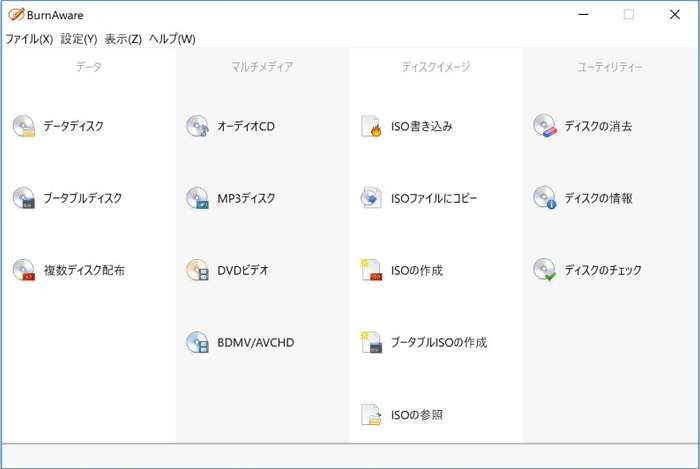Click the ディスクイメージ column header

pos(436,67)
